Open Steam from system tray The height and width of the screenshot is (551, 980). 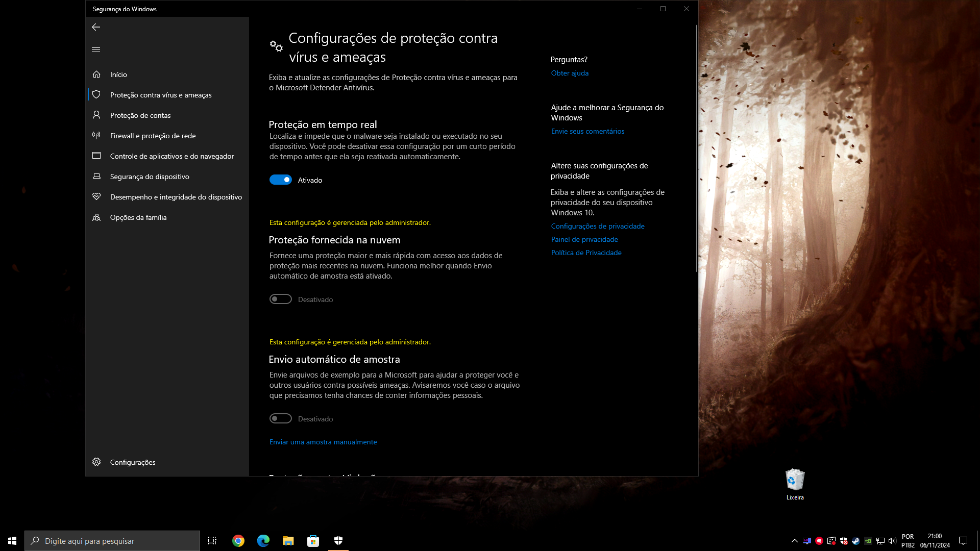coord(856,541)
